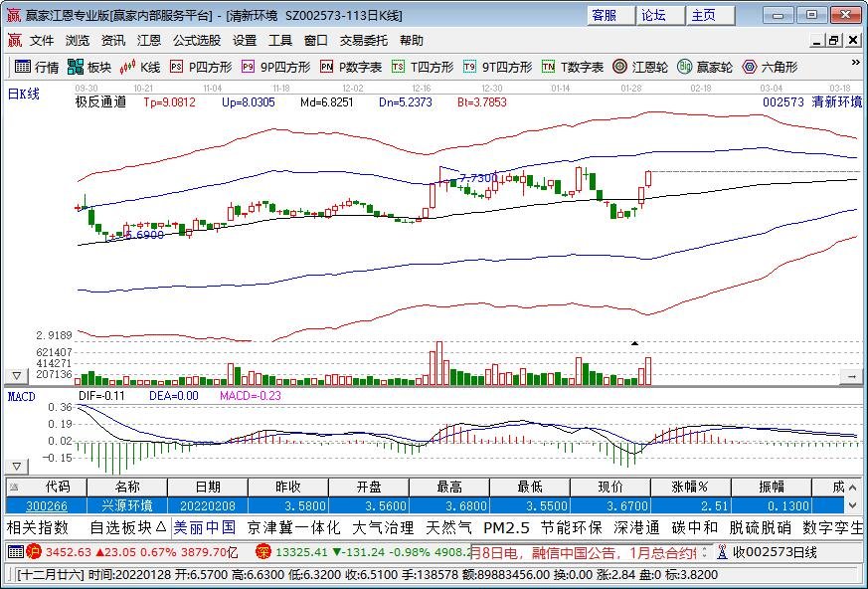Sort by 日期 column header
Screen dimensions: 868x589
point(208,488)
